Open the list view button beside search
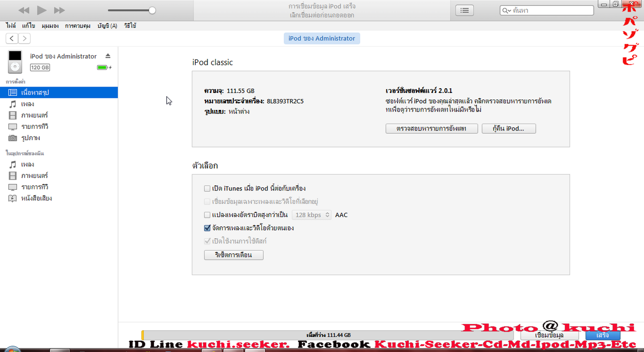Screen dimensions: 644x352 coord(464,10)
